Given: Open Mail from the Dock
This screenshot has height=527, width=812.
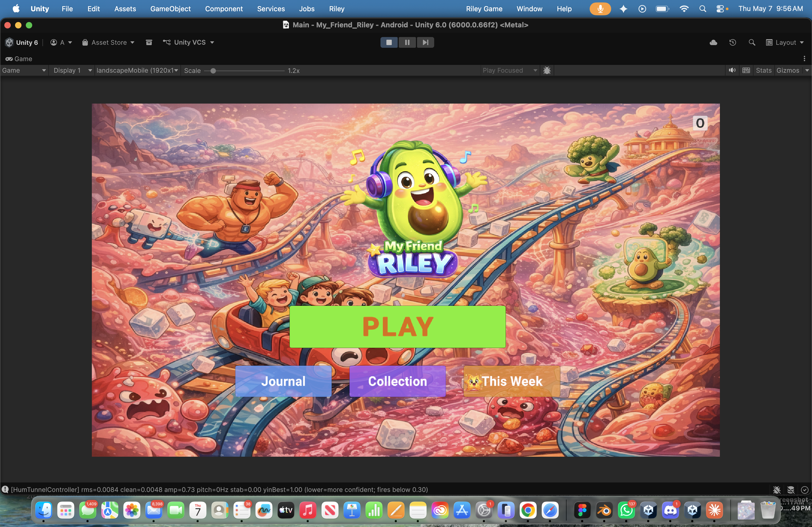Looking at the screenshot, I should [154, 510].
